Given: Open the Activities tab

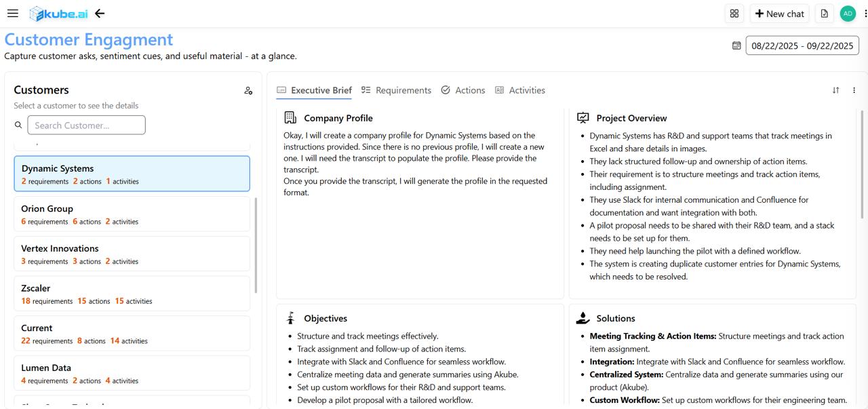Looking at the screenshot, I should pos(520,90).
